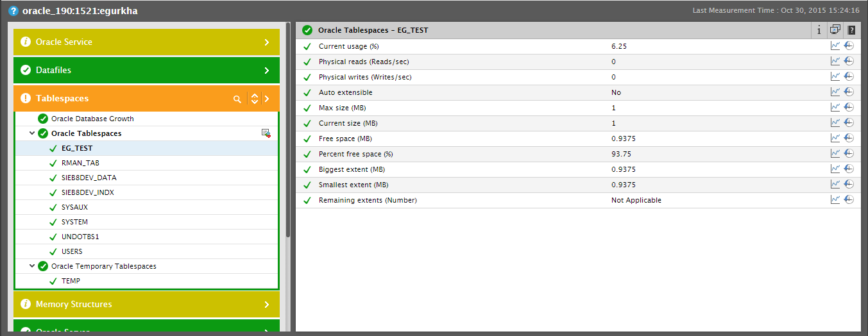This screenshot has width=868, height=336.
Task: View graph for Physical writes (Writes/sec)
Action: point(835,76)
